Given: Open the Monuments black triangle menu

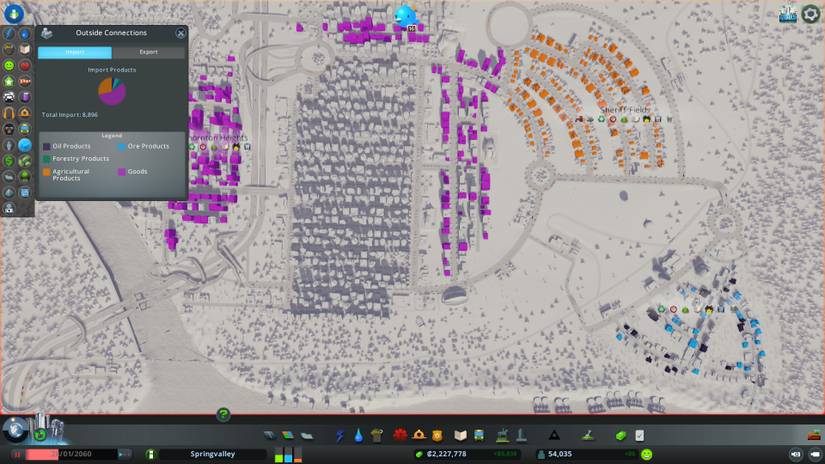Looking at the screenshot, I should click(554, 436).
